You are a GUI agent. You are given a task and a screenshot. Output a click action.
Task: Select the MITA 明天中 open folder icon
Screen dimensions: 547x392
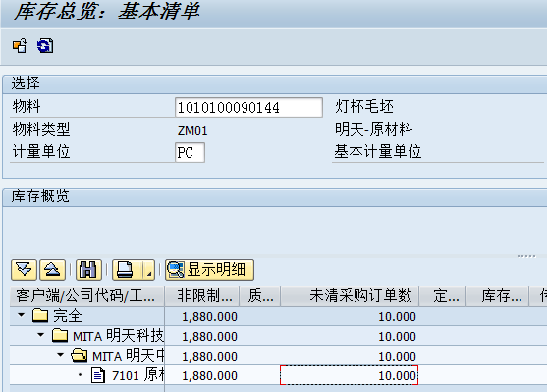pyautogui.click(x=80, y=355)
